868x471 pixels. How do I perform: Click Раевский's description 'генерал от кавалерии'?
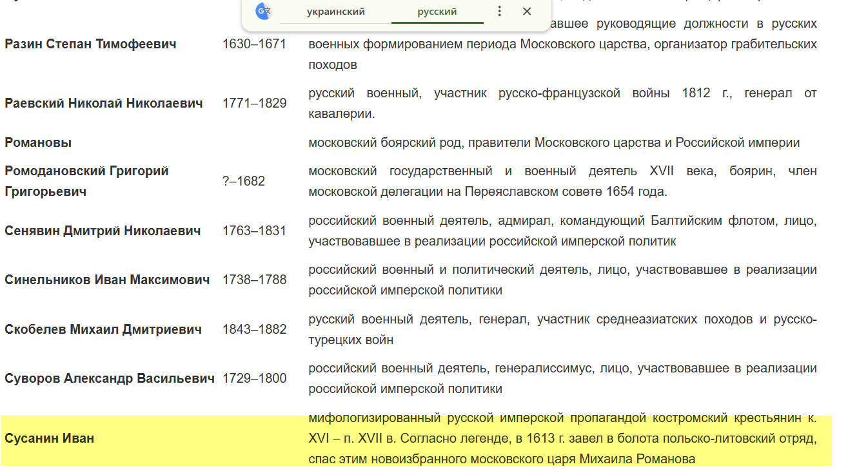562,103
